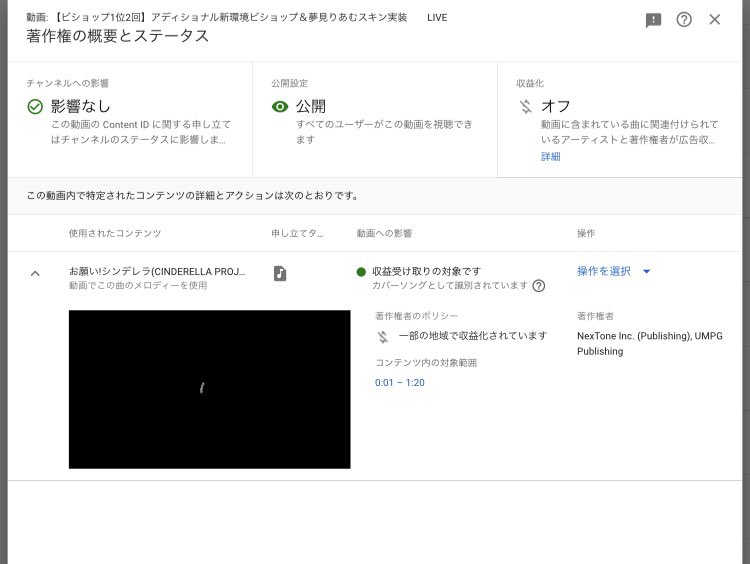Open the help question mark icon

coord(684,20)
